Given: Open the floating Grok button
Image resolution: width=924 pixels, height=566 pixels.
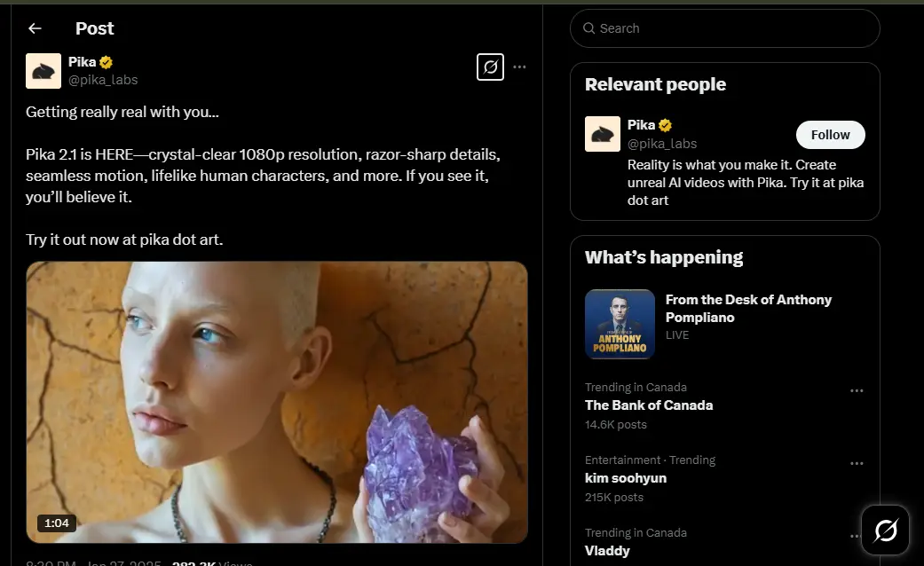Looking at the screenshot, I should 885,531.
